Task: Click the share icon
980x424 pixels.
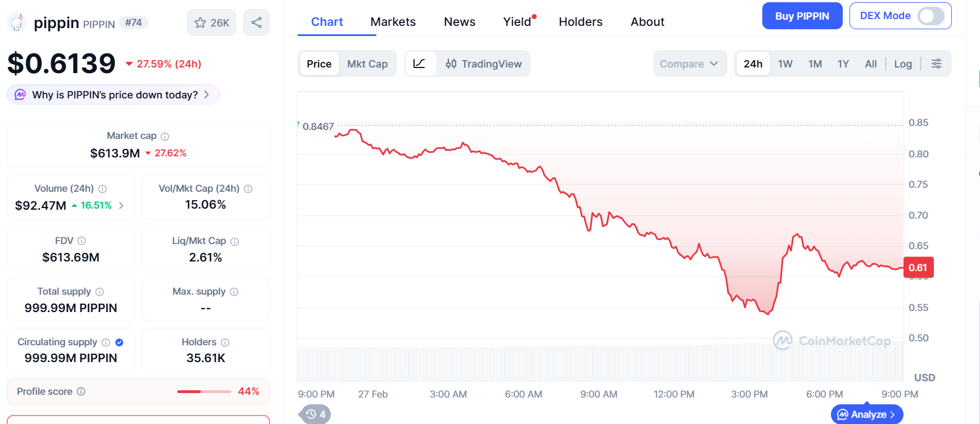Action: pos(257,22)
